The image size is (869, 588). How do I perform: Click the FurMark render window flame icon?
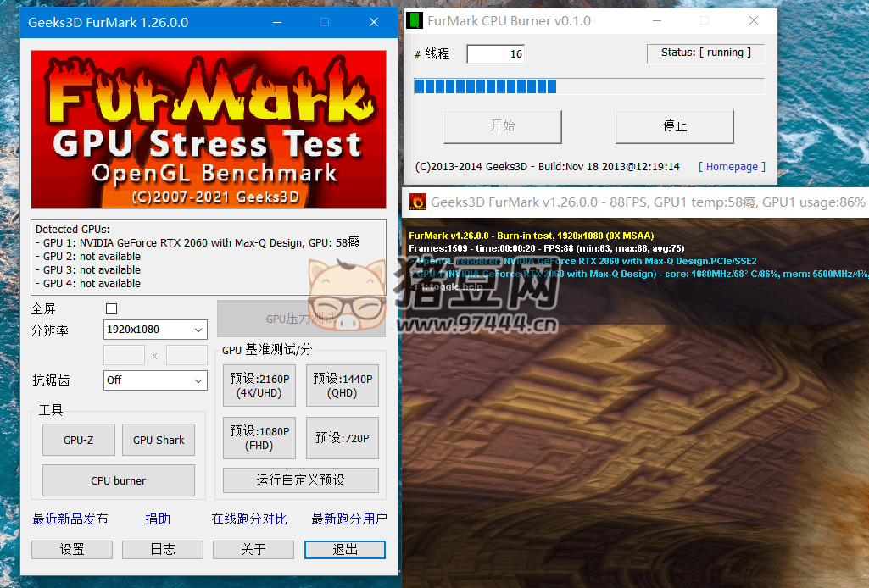click(418, 202)
